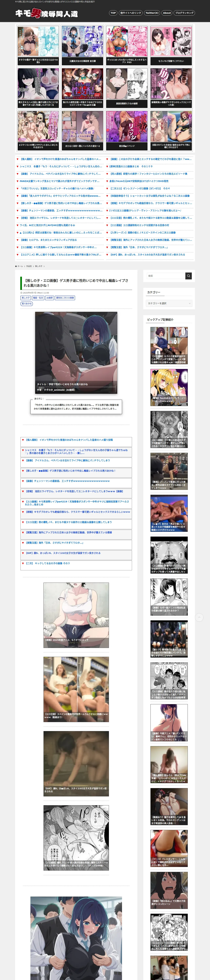
Task: Click the ホーム breadcrumb home icon
Action: (x=16, y=266)
